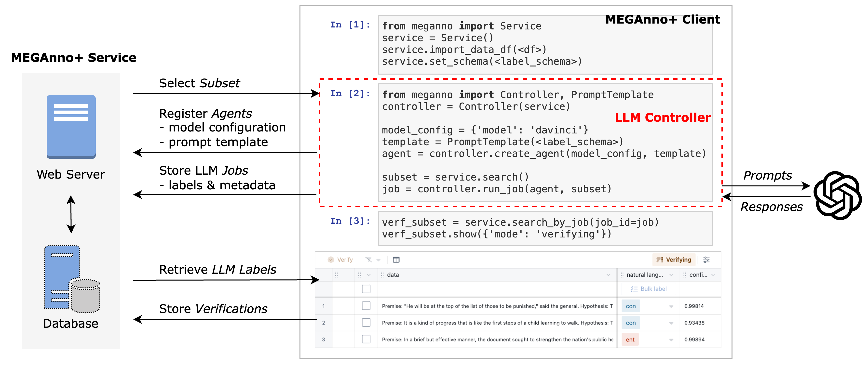
Task: Click the Bulk label button
Action: (x=649, y=289)
